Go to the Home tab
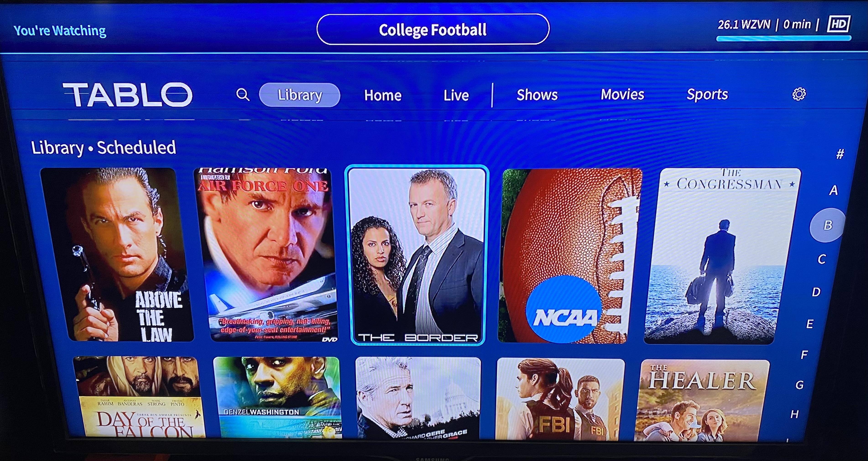 pyautogui.click(x=383, y=95)
